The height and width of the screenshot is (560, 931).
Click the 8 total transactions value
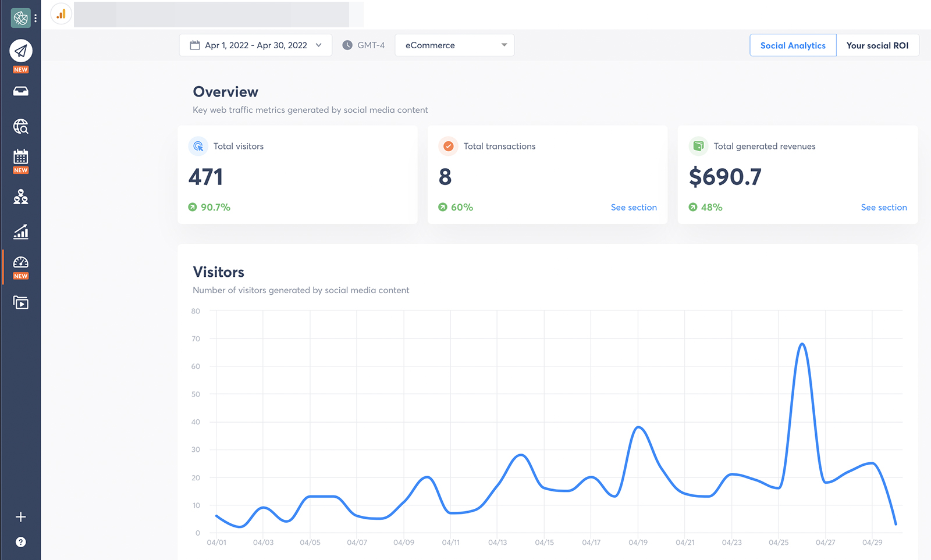(x=445, y=177)
